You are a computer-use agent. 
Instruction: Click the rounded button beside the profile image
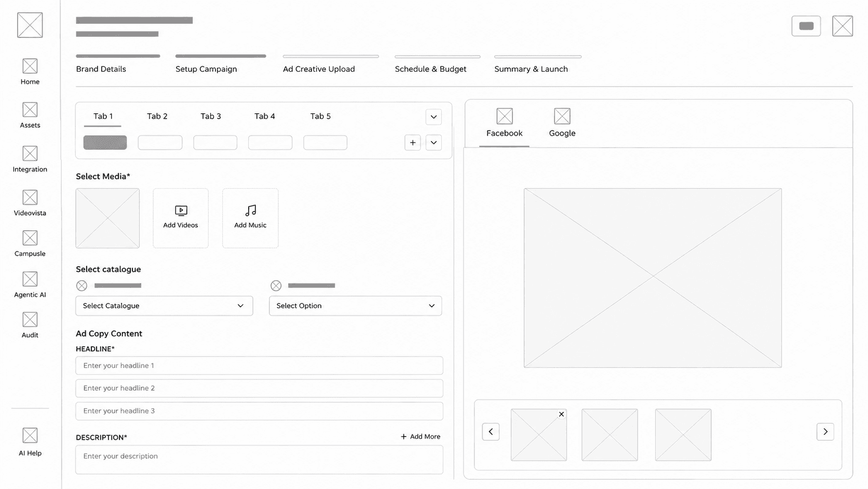(x=806, y=26)
